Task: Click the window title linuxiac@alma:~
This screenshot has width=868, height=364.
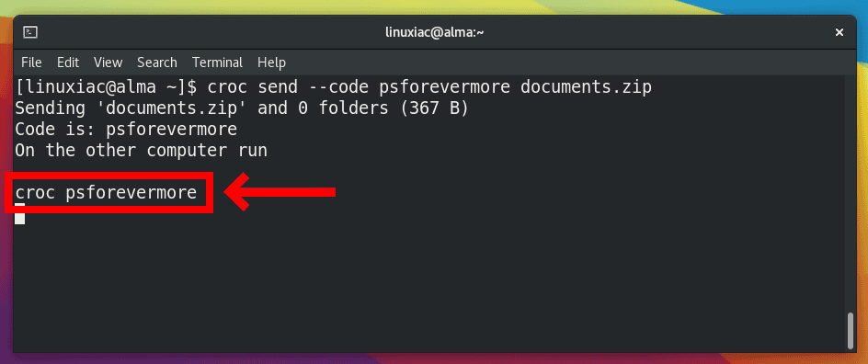Action: [435, 33]
